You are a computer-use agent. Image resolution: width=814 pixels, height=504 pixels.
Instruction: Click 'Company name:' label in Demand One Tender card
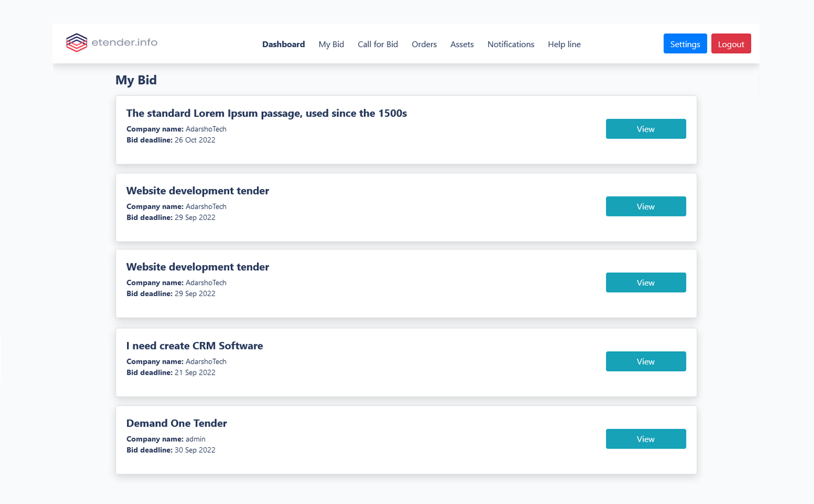155,439
